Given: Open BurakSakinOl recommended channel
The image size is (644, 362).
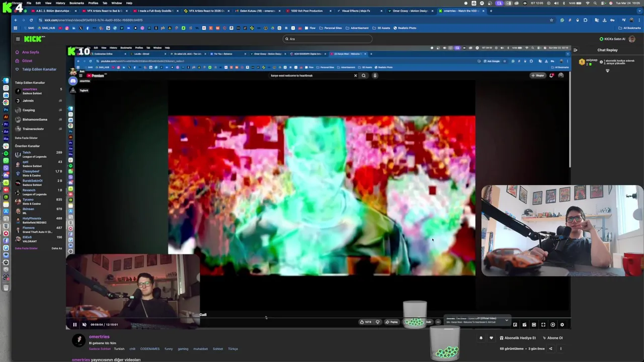Looking at the screenshot, I should (39, 183).
